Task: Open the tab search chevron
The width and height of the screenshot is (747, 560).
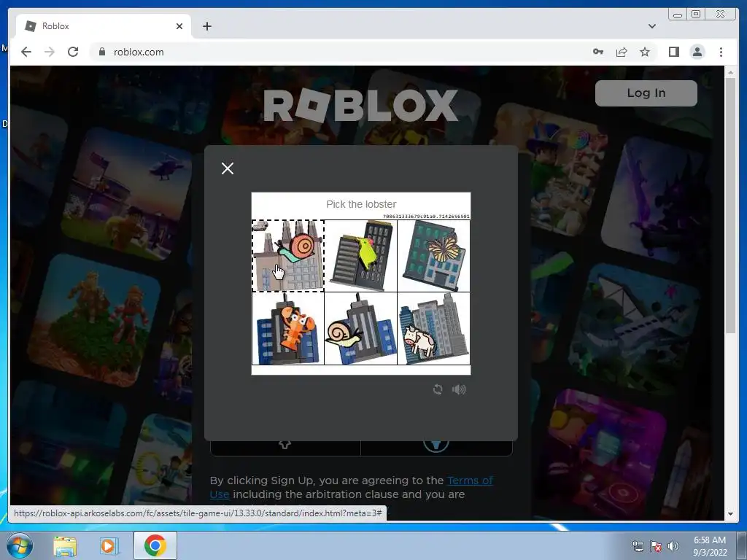Action: click(651, 26)
